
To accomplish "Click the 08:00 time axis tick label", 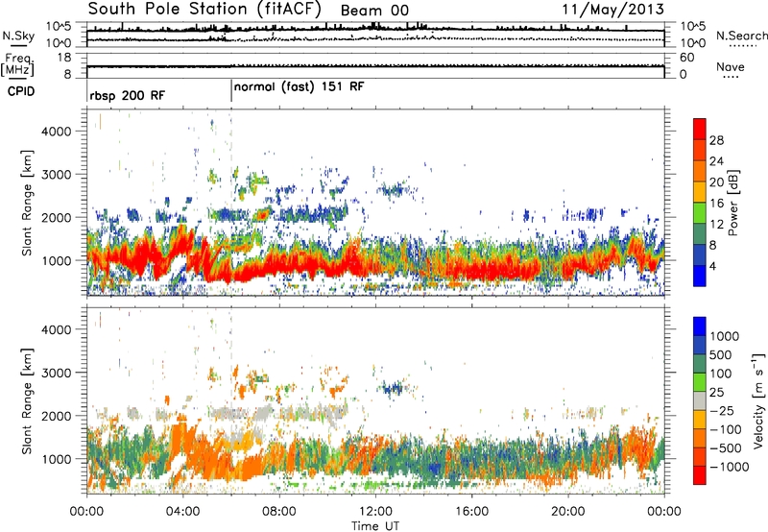I will coord(279,512).
